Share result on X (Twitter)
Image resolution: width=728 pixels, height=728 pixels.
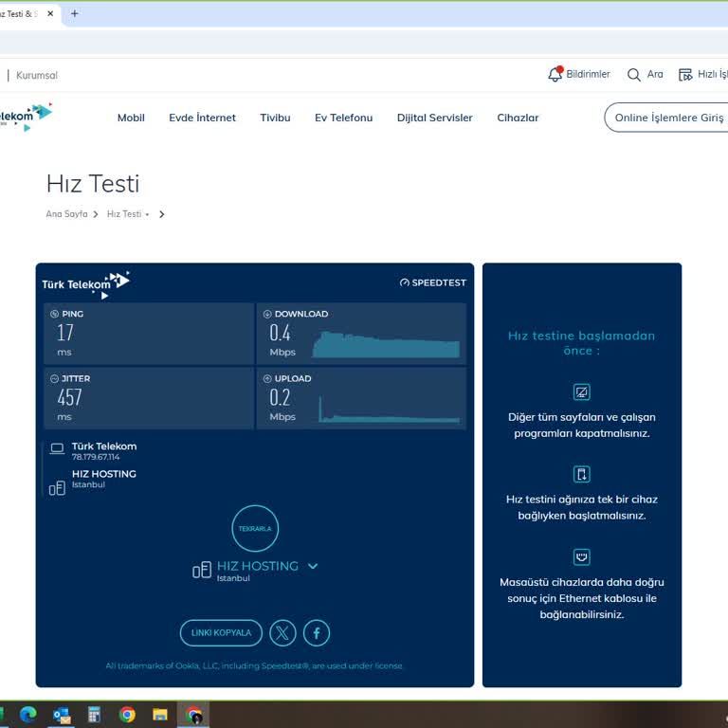[282, 633]
